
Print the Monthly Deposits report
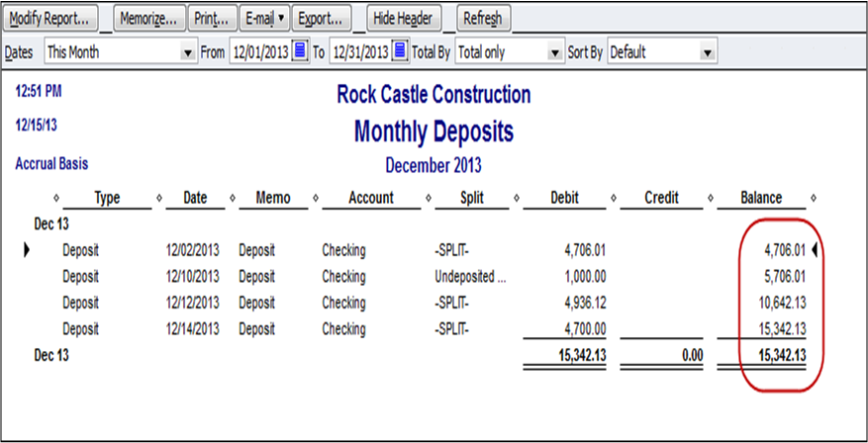pyautogui.click(x=212, y=19)
